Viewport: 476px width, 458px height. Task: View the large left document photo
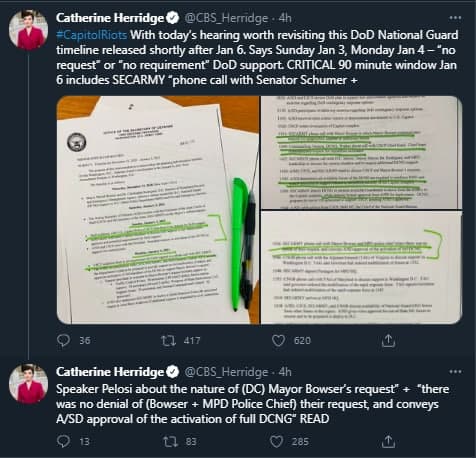158,210
